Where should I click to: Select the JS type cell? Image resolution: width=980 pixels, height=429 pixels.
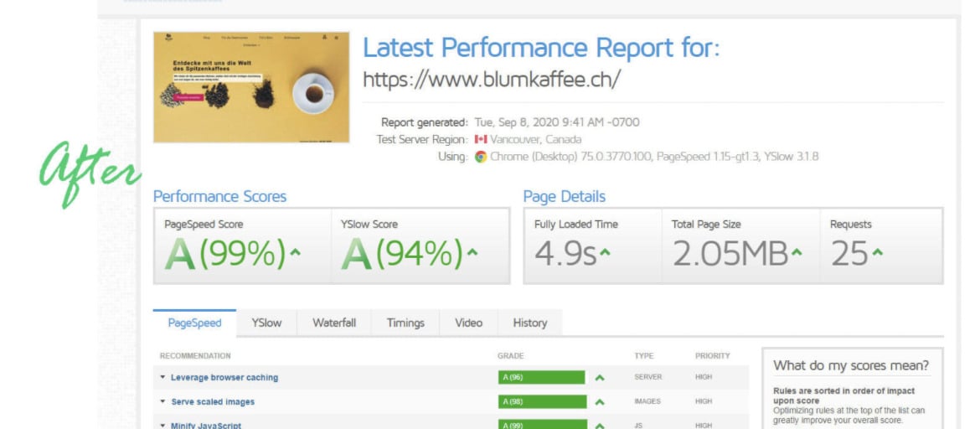[639, 426]
